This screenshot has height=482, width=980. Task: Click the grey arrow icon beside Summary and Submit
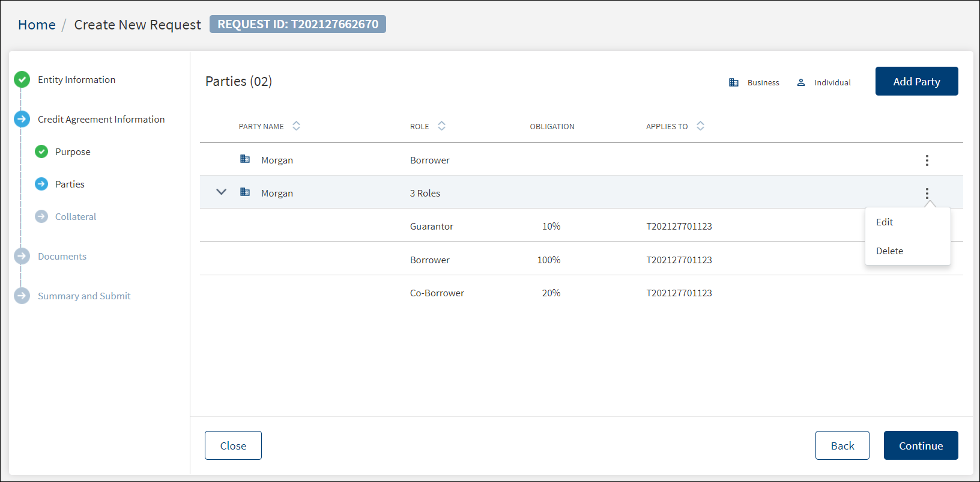click(x=22, y=296)
